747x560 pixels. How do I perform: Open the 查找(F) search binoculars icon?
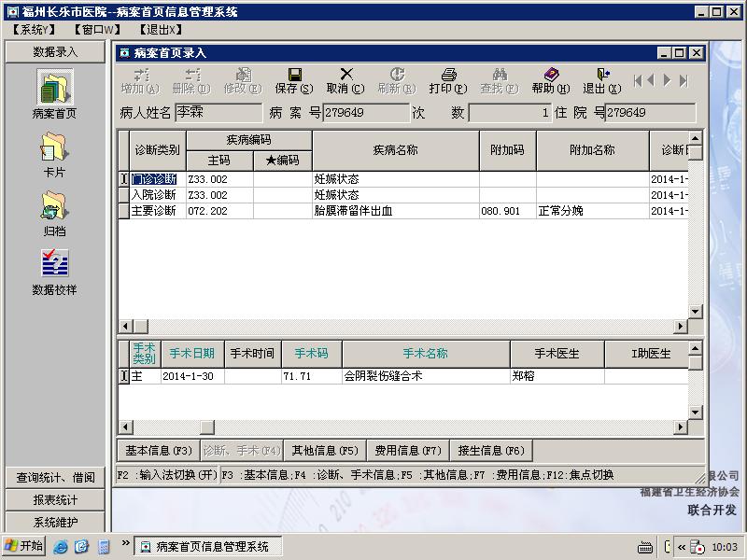(500, 81)
